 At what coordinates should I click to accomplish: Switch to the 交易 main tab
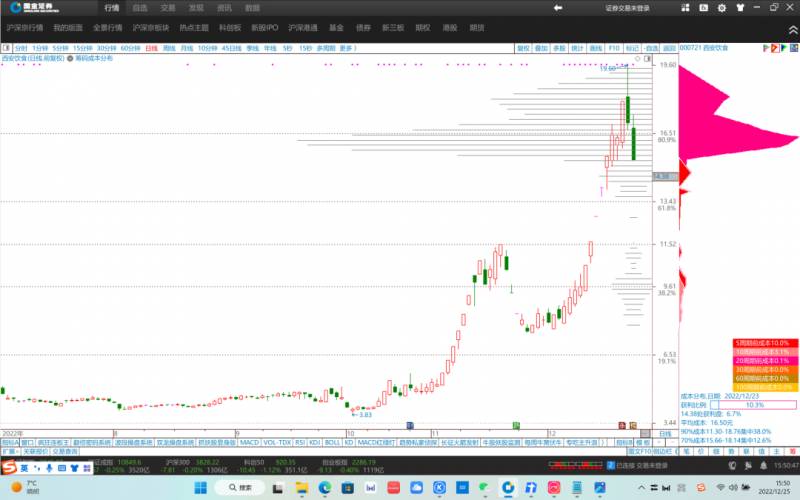(168, 8)
